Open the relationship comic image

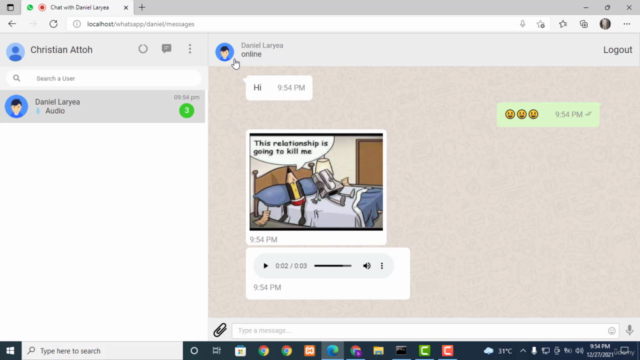(316, 182)
